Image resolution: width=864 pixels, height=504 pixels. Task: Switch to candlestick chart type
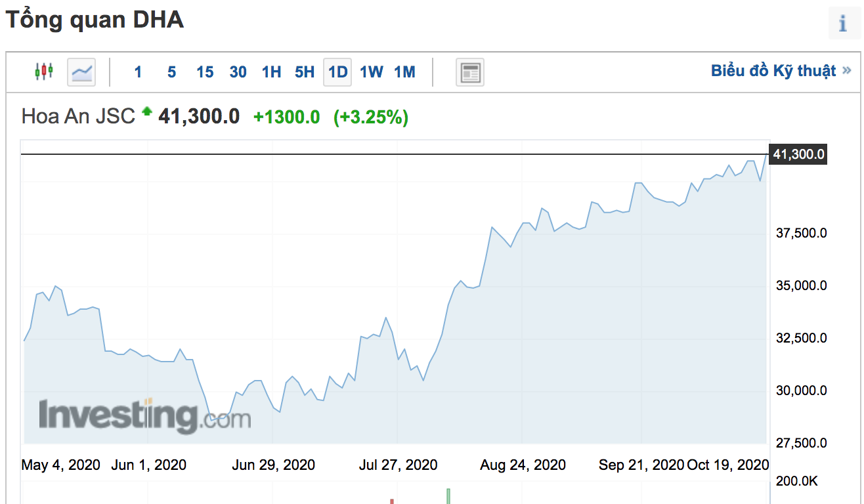44,71
